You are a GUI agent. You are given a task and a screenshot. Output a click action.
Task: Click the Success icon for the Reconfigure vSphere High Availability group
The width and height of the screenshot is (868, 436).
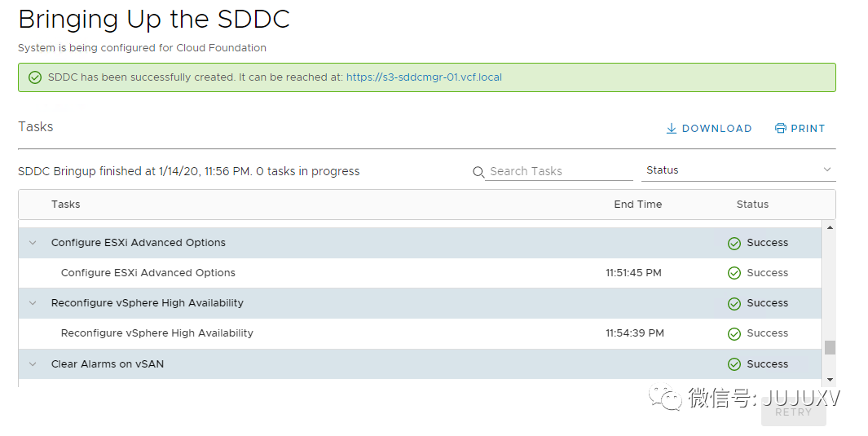click(734, 303)
